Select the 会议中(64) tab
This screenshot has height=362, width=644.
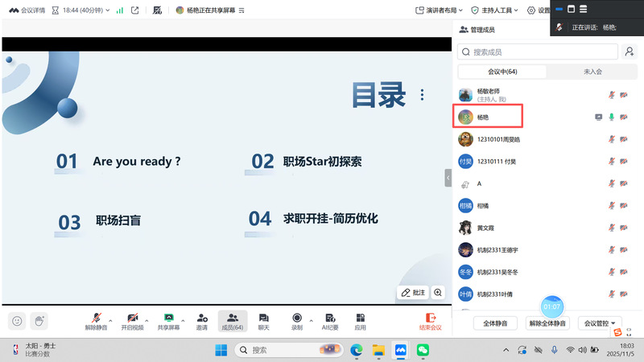click(x=502, y=72)
